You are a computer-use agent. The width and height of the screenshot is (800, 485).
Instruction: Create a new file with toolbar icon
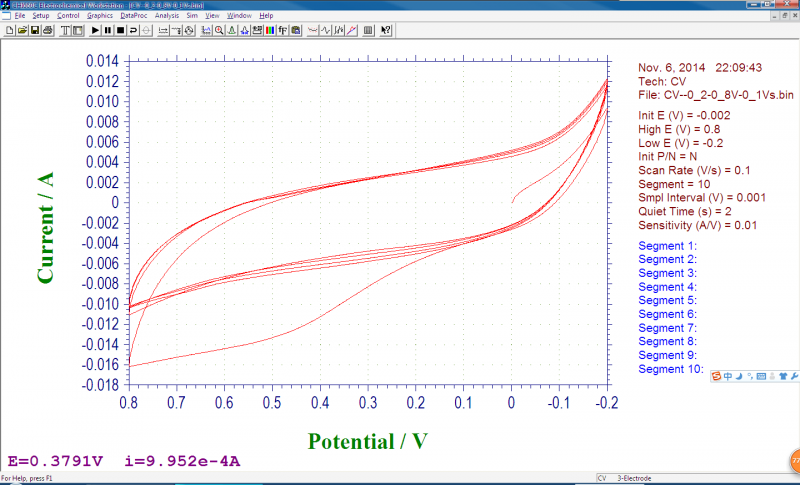(10, 31)
